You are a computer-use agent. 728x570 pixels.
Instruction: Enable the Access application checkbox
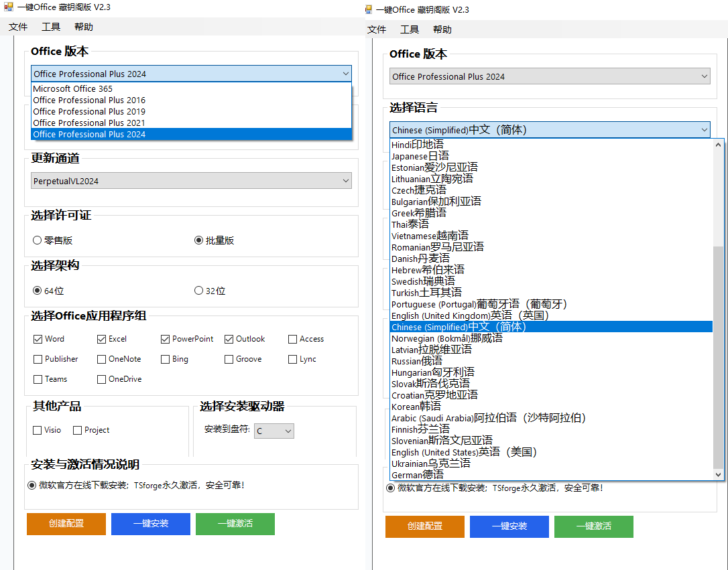point(292,339)
